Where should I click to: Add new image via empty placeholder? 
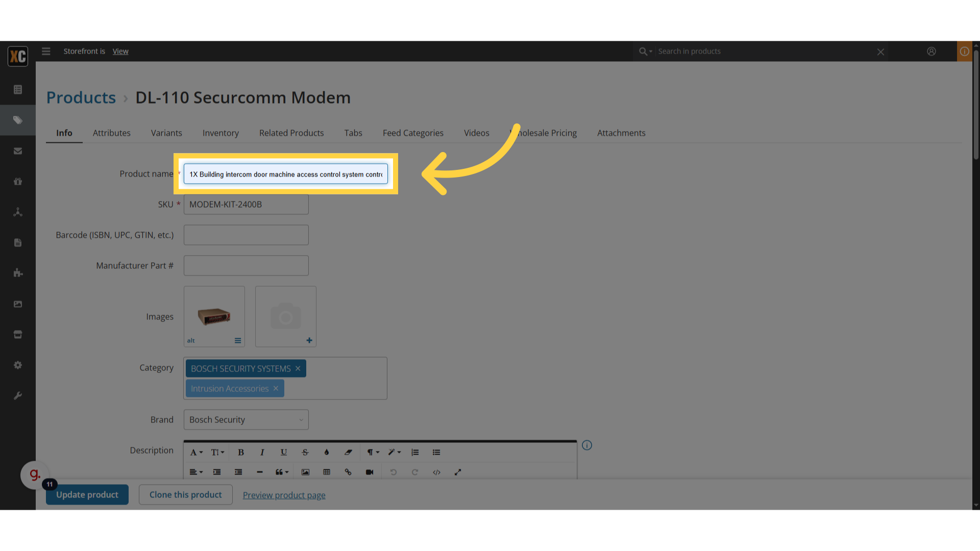point(286,317)
